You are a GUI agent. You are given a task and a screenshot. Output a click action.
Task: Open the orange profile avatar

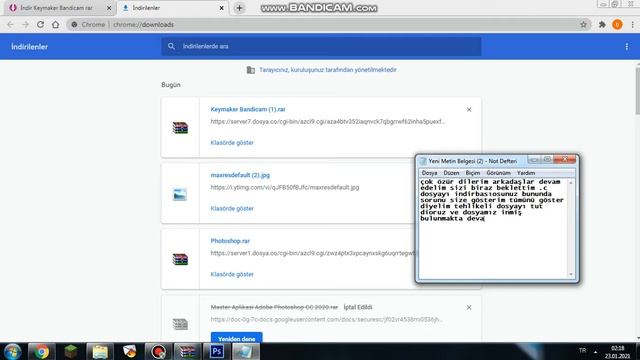[617, 24]
